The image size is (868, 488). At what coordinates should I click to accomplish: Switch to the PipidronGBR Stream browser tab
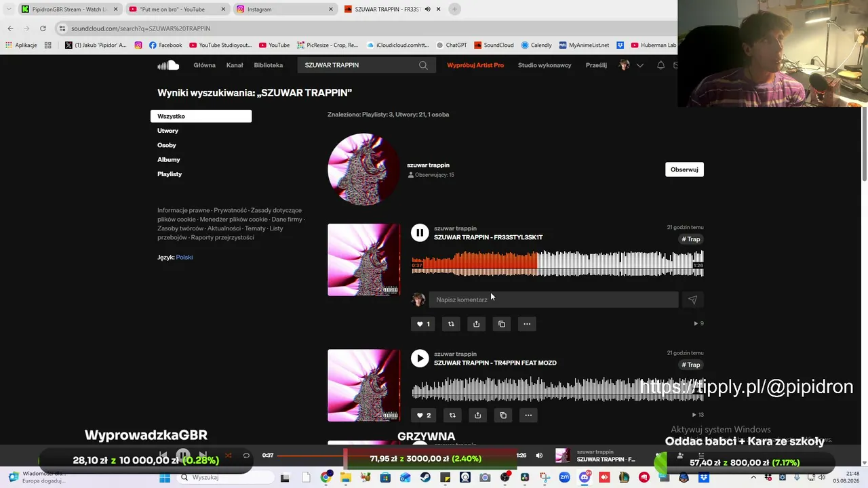[71, 9]
